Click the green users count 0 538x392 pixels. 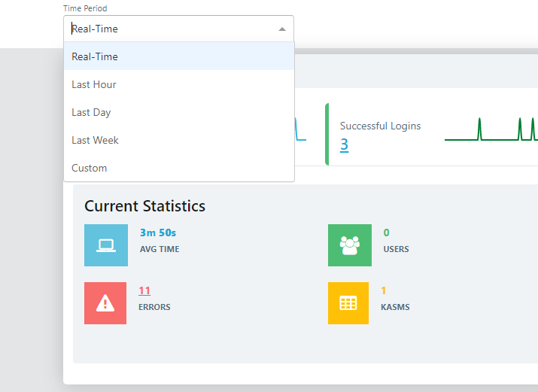tap(387, 232)
